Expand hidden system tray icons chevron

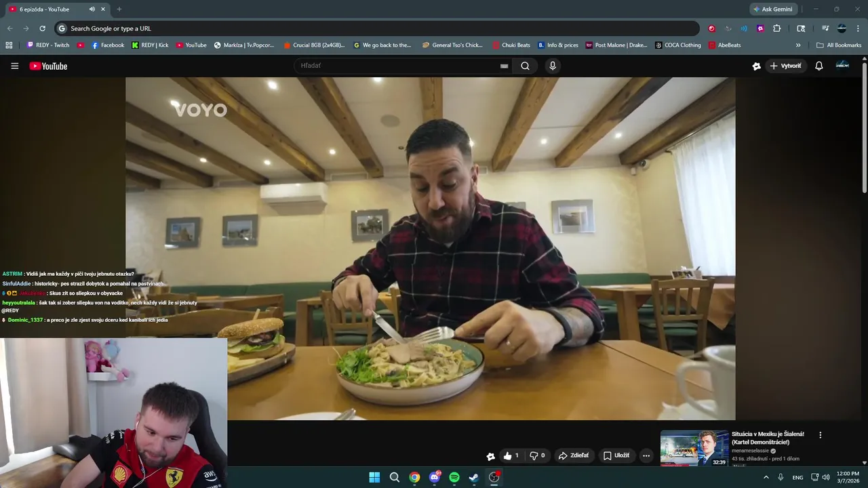[x=766, y=477]
